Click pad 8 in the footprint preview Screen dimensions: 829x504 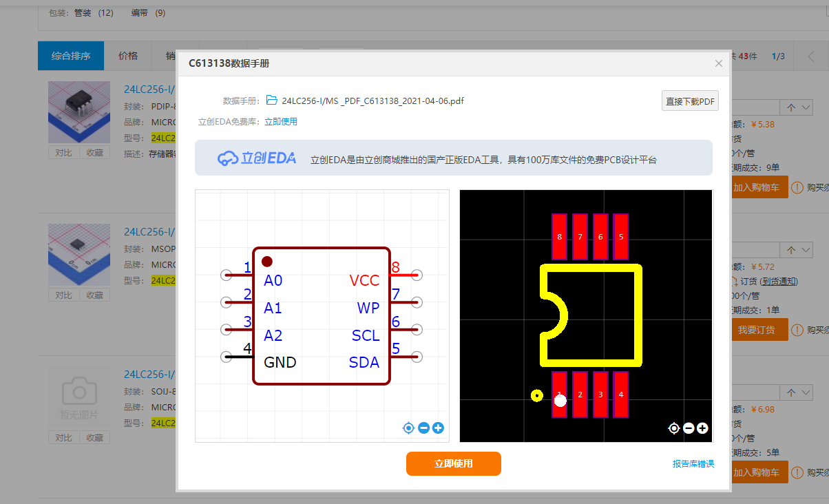(x=559, y=237)
